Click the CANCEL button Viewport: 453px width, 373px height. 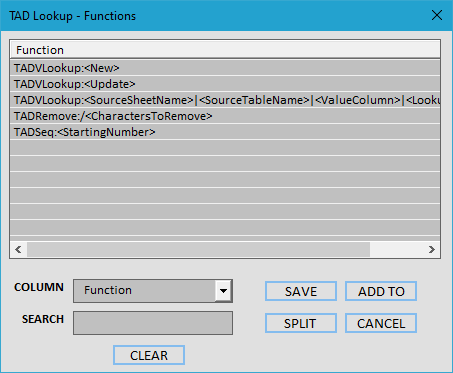click(x=381, y=323)
